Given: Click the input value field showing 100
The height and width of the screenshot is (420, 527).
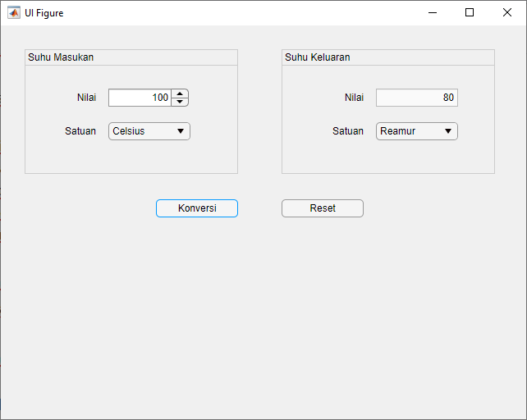Looking at the screenshot, I should 140,98.
